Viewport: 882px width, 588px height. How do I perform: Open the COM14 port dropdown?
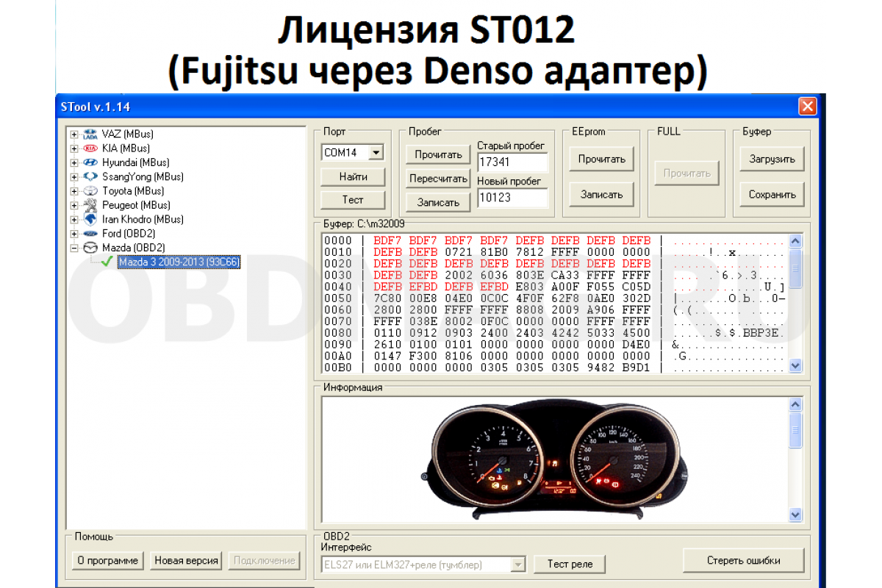(376, 152)
